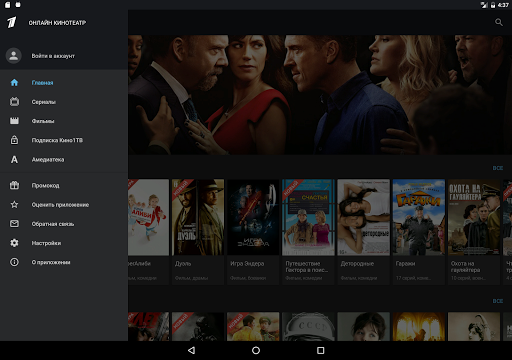Click Войти в аккаунт link
The image size is (512, 360).
click(53, 56)
